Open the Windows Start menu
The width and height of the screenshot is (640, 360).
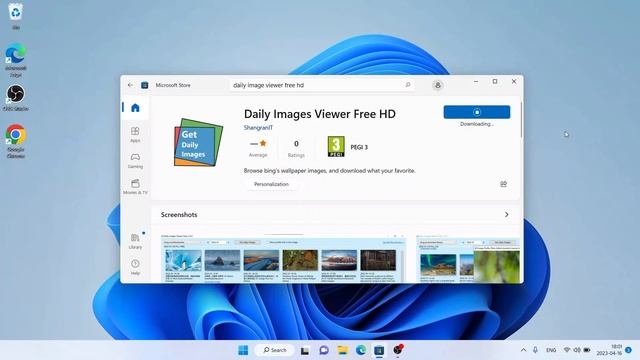tap(243, 350)
